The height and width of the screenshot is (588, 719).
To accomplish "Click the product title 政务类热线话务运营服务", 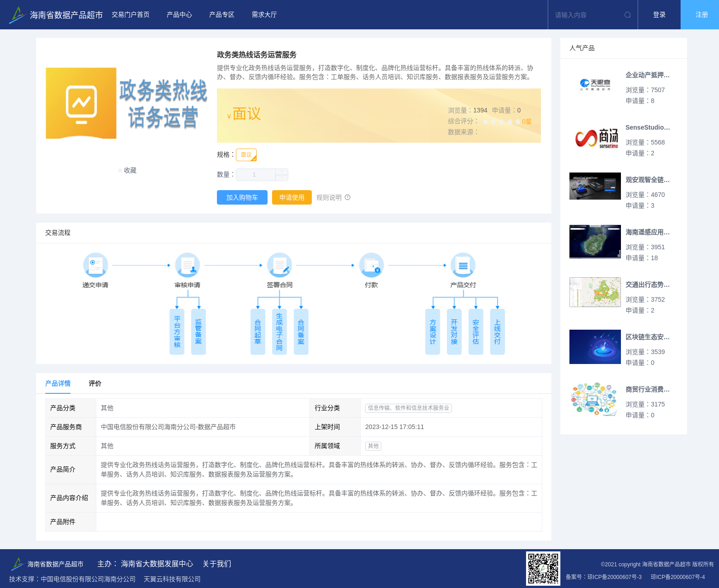I will click(257, 55).
